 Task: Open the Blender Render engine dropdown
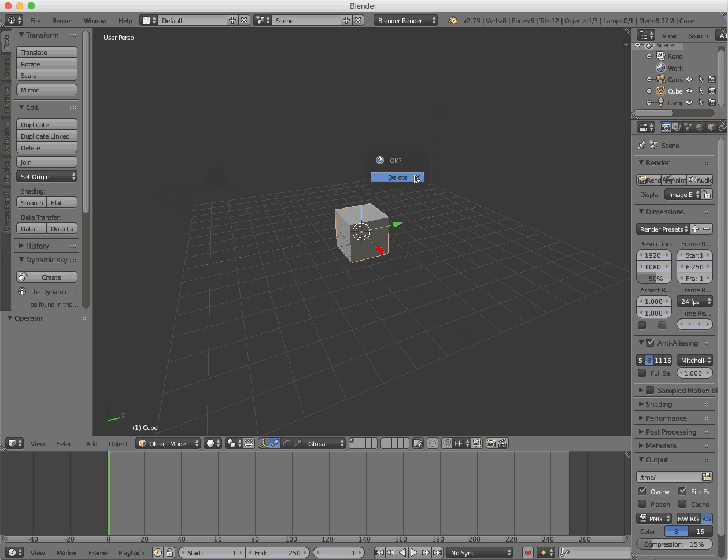405,20
